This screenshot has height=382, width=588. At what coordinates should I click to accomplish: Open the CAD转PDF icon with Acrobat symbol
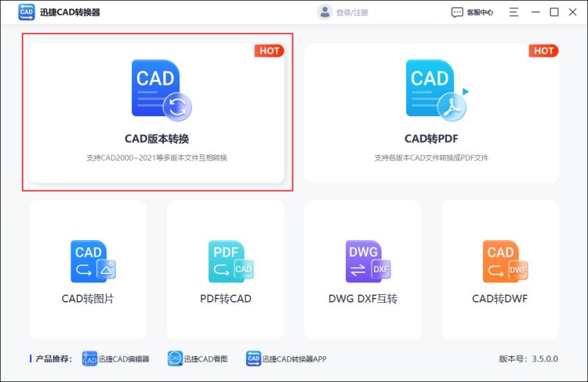(x=437, y=90)
